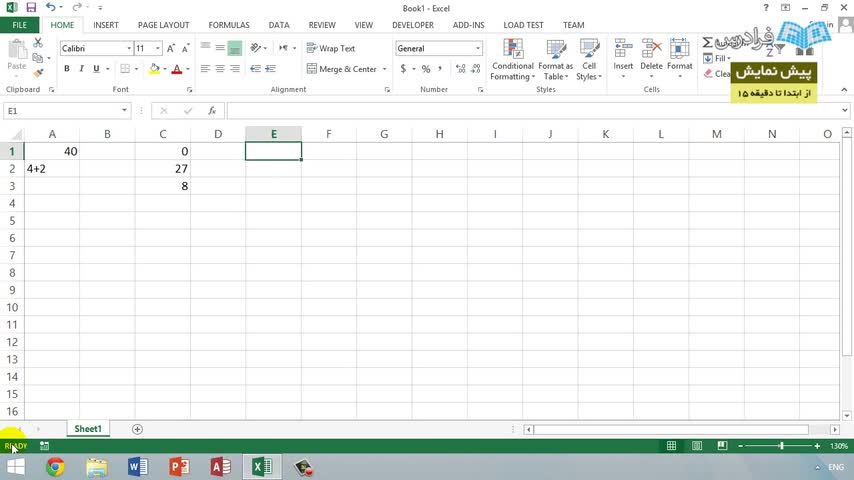
Task: Decrease the indent
Action: click(255, 69)
